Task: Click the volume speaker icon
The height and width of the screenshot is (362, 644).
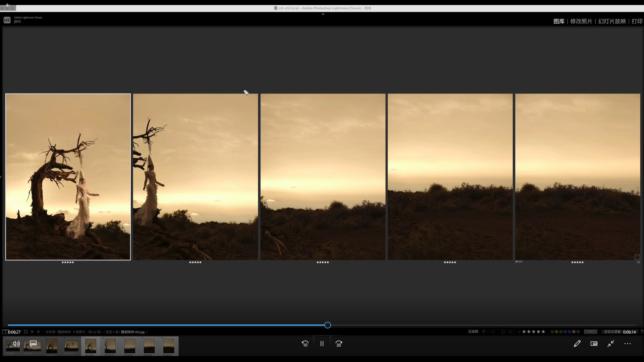Action: pos(16,344)
